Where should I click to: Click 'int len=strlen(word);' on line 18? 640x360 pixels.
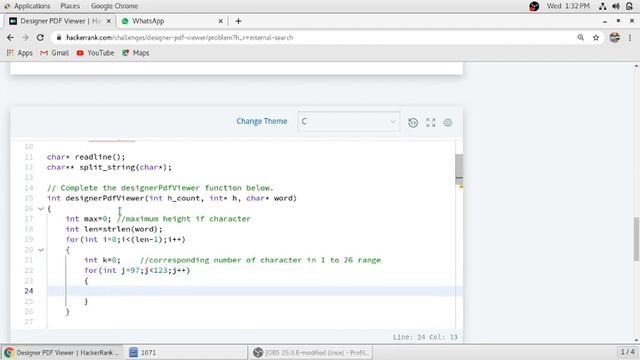(x=114, y=229)
